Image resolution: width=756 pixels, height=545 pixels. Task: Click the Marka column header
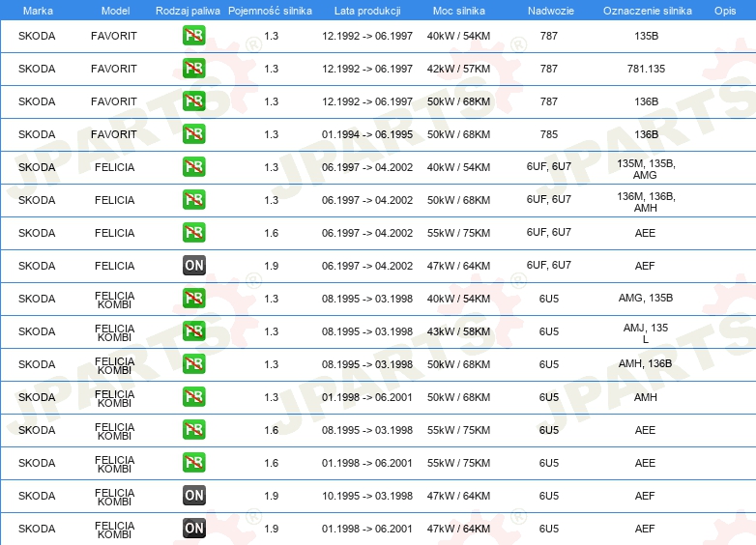pyautogui.click(x=38, y=11)
